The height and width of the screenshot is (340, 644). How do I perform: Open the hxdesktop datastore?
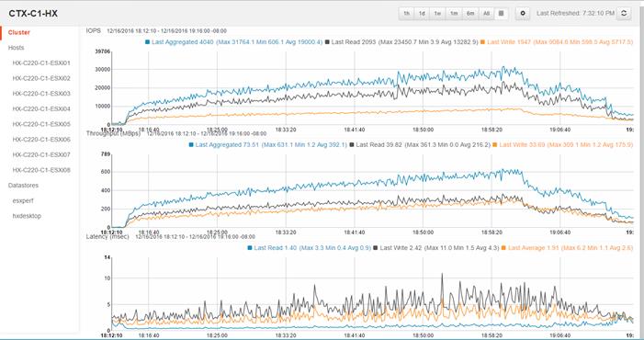(27, 216)
